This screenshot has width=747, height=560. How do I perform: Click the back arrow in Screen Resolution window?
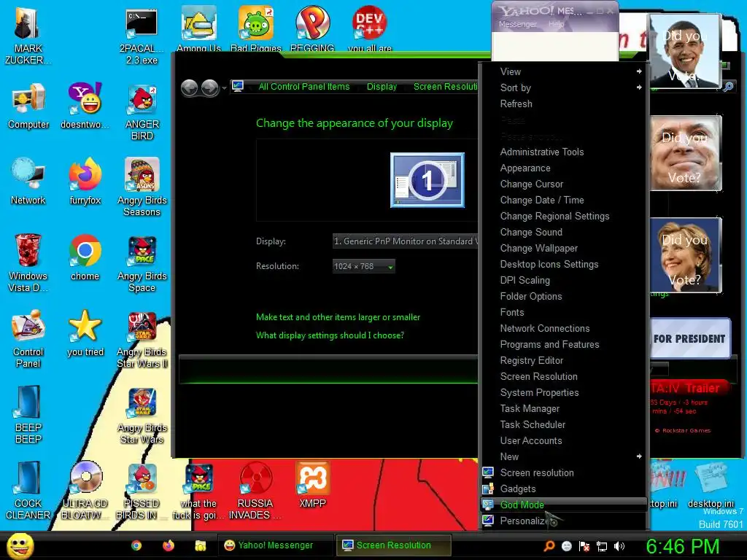(190, 87)
